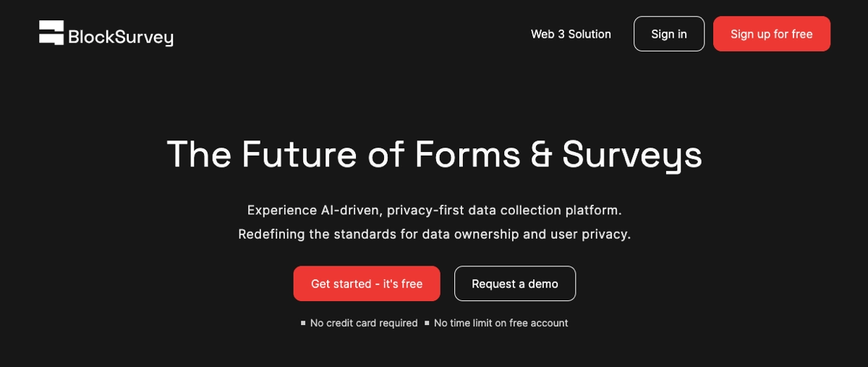Click the red Sign up for free button

(x=771, y=34)
